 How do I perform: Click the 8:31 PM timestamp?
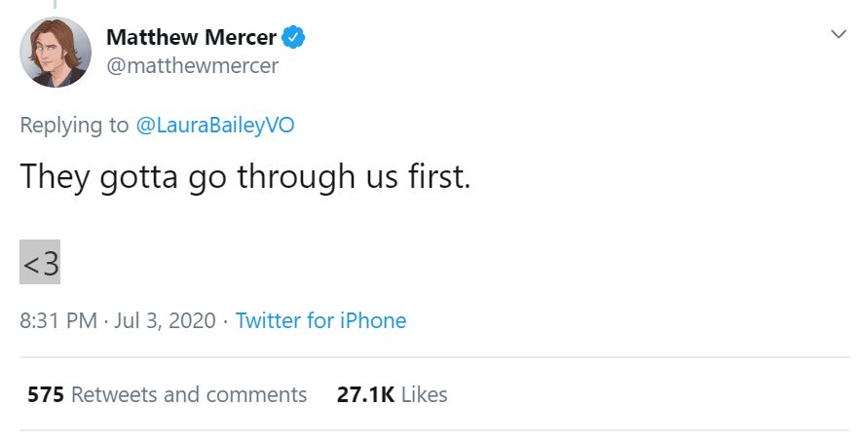pos(59,320)
